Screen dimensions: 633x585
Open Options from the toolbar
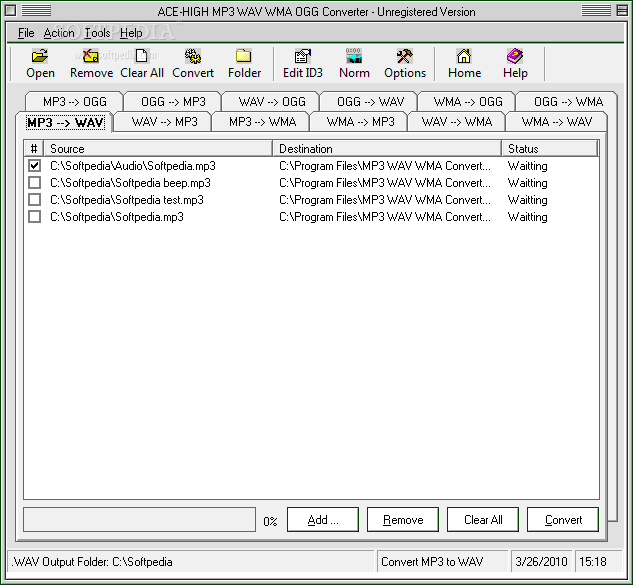pos(405,63)
